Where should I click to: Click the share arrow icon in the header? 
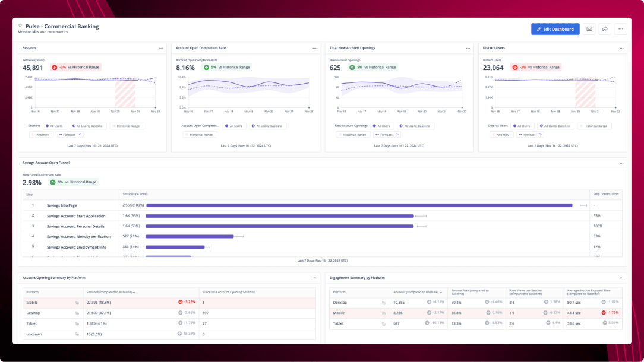pyautogui.click(x=605, y=28)
